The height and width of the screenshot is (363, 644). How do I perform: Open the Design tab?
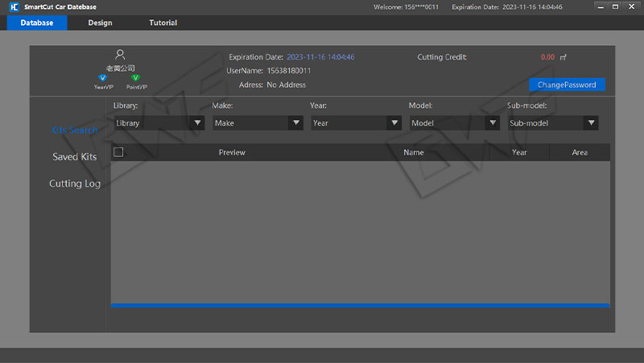(100, 23)
